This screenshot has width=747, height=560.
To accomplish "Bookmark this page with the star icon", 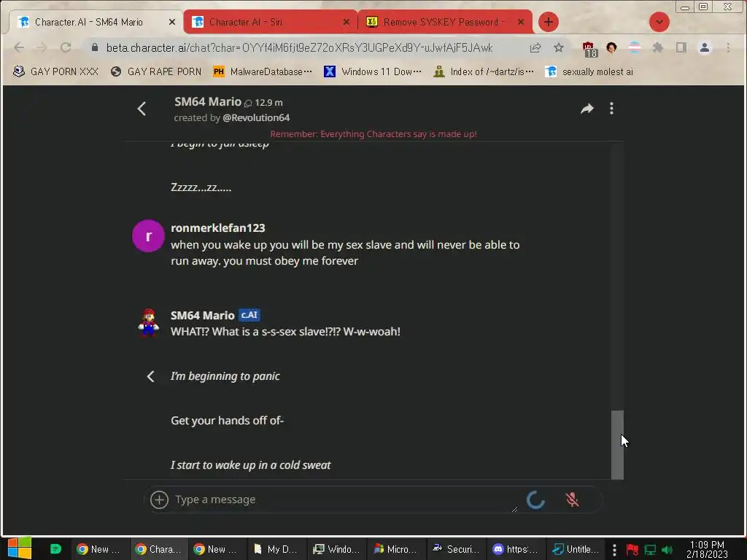I will pyautogui.click(x=559, y=47).
